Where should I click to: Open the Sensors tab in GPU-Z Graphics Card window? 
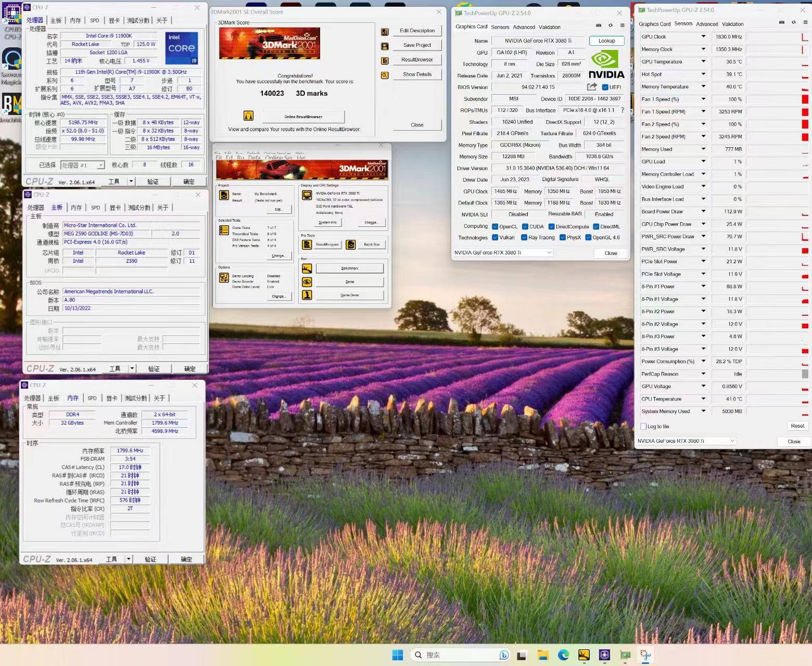(500, 27)
